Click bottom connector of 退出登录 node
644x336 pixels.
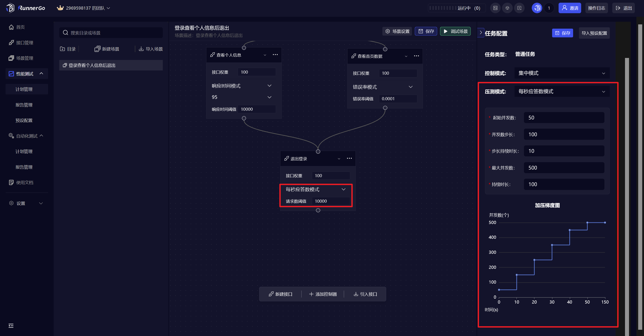[x=318, y=210]
